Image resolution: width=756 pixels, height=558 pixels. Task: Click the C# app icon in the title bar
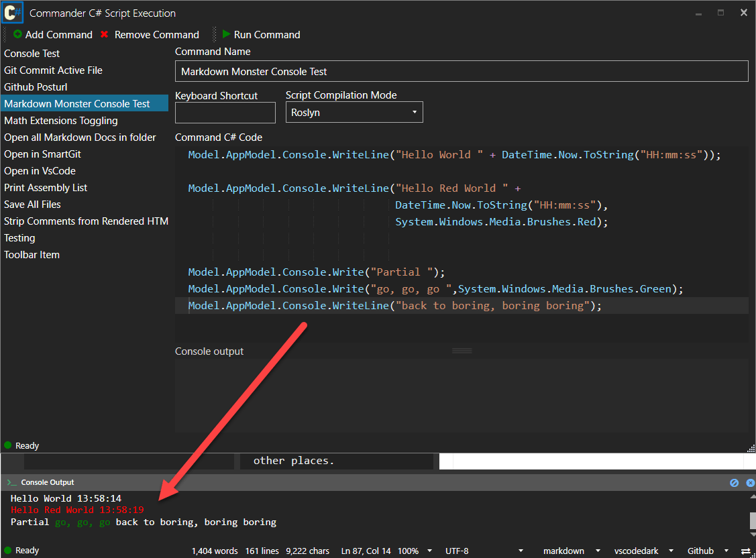(13, 13)
